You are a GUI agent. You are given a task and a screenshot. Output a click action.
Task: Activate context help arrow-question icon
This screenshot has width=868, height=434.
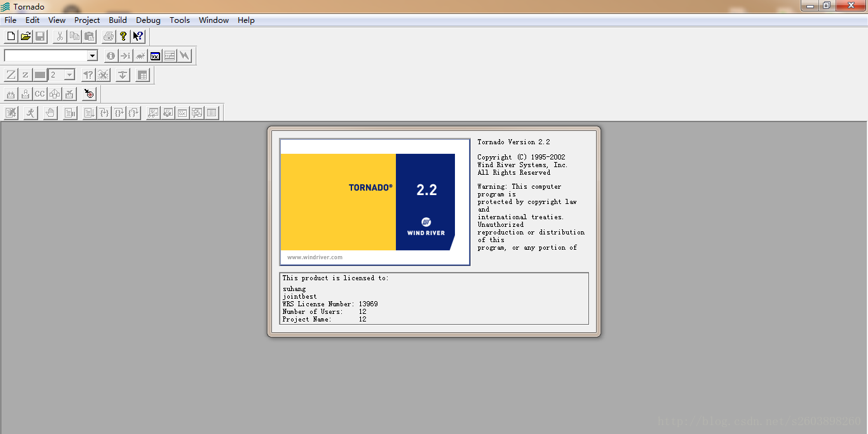pyautogui.click(x=138, y=36)
